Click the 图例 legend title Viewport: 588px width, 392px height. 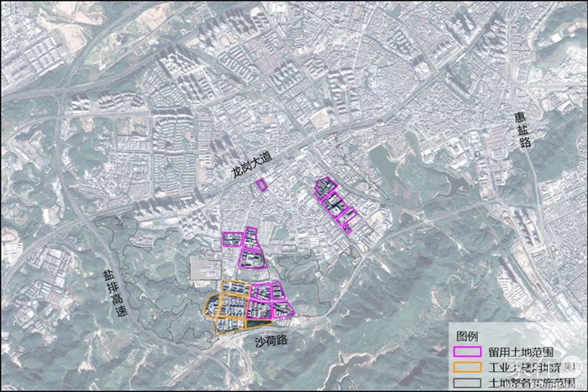467,337
